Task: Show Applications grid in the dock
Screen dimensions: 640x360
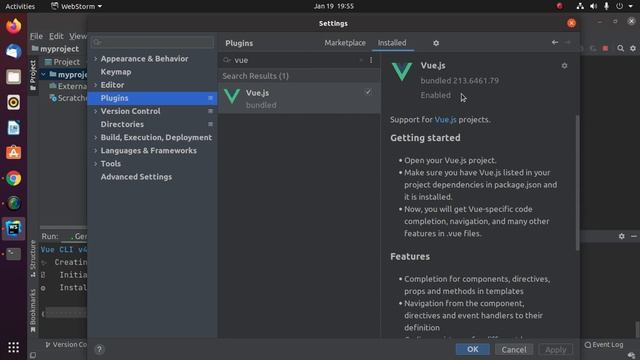Action: tap(13, 347)
